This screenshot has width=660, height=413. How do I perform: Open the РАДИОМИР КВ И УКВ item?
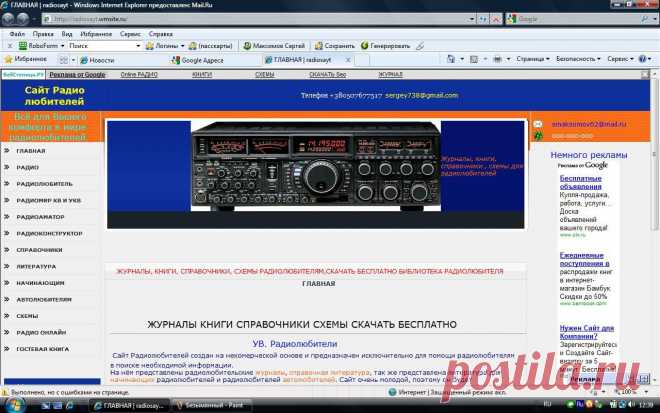click(48, 200)
